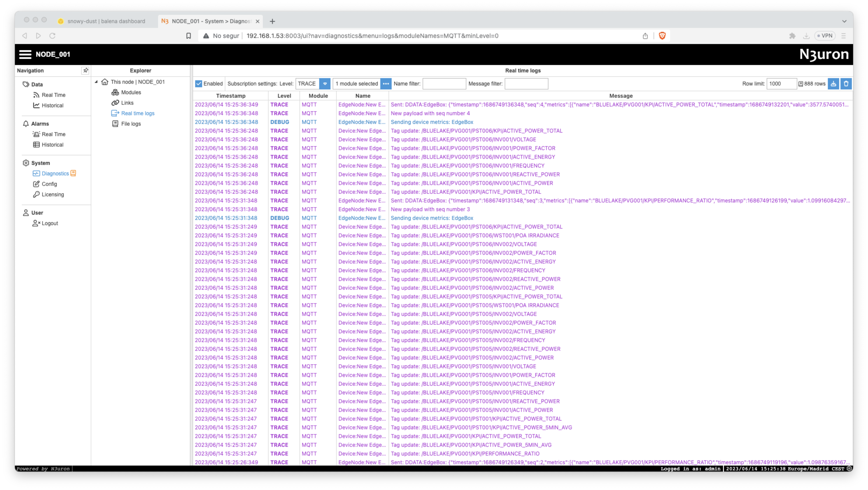Click the Logout link under User

(x=50, y=223)
